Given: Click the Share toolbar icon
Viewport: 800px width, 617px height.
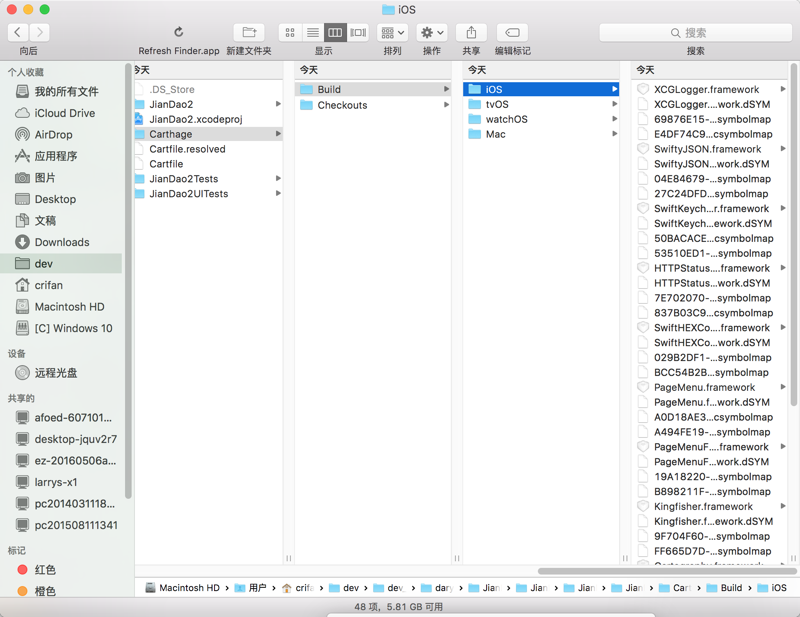Looking at the screenshot, I should (x=471, y=33).
